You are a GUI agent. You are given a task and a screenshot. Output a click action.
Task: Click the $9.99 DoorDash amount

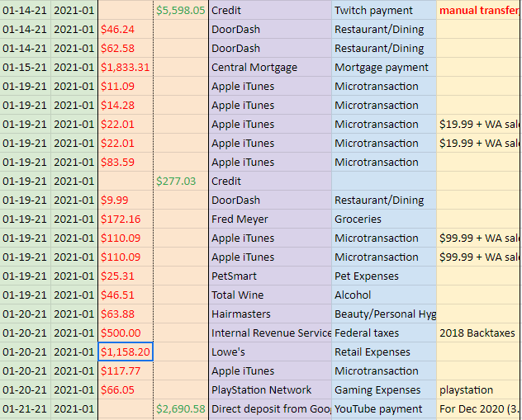pyautogui.click(x=126, y=200)
